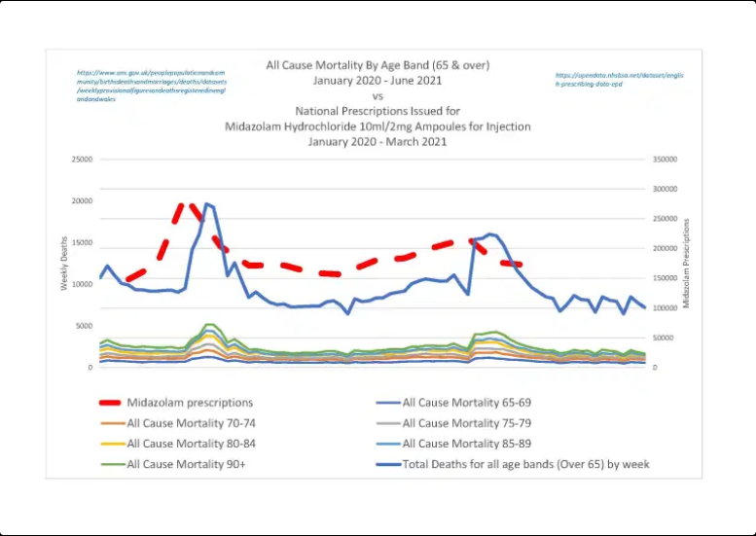Click the 'All Cause Mortality By Age Band' title

(378, 66)
